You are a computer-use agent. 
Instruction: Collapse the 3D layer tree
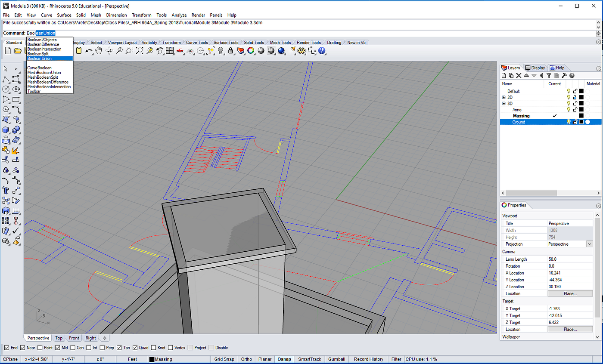504,104
